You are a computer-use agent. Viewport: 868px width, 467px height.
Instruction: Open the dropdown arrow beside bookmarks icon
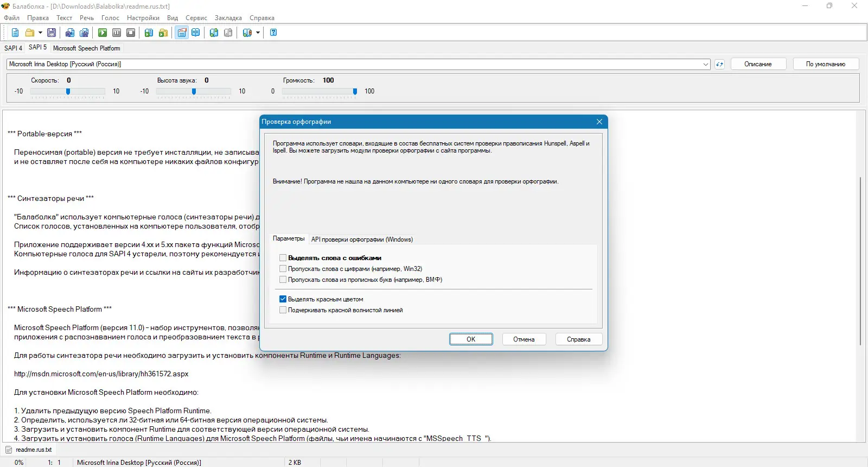tap(258, 33)
